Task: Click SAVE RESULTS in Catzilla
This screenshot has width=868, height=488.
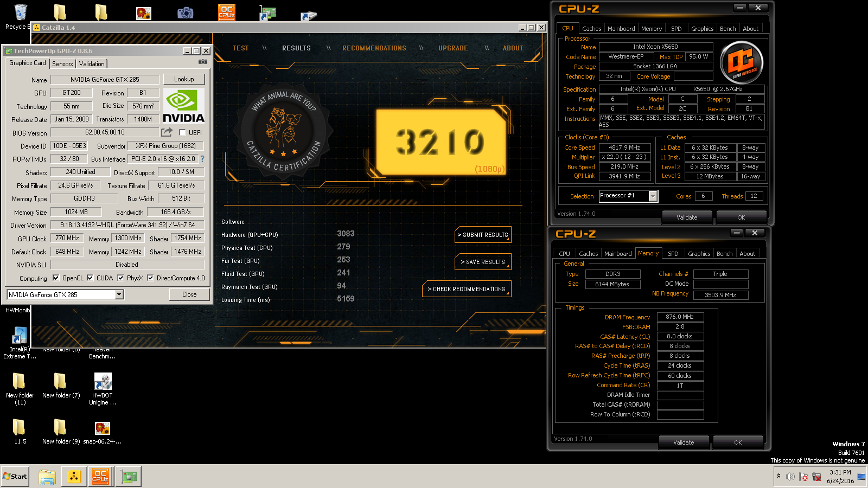Action: click(483, 262)
